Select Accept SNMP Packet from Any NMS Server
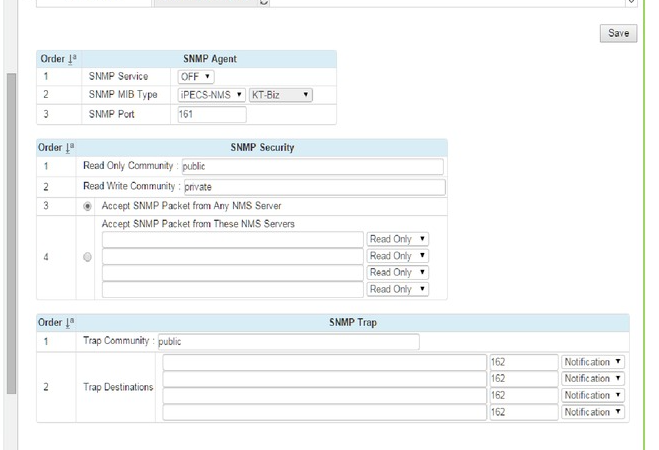 [88, 205]
